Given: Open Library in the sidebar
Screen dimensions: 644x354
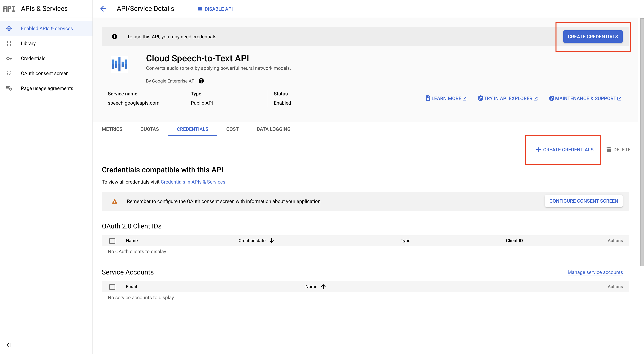Looking at the screenshot, I should [46, 43].
